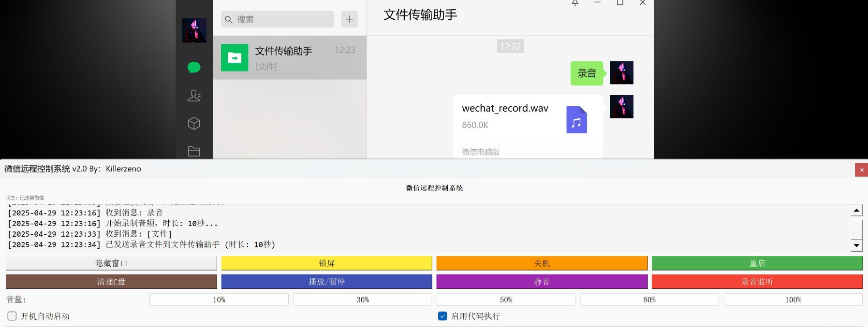Viewport: 868px width, 327px height.
Task: Click the log scrollbar thumb
Action: click(856, 229)
